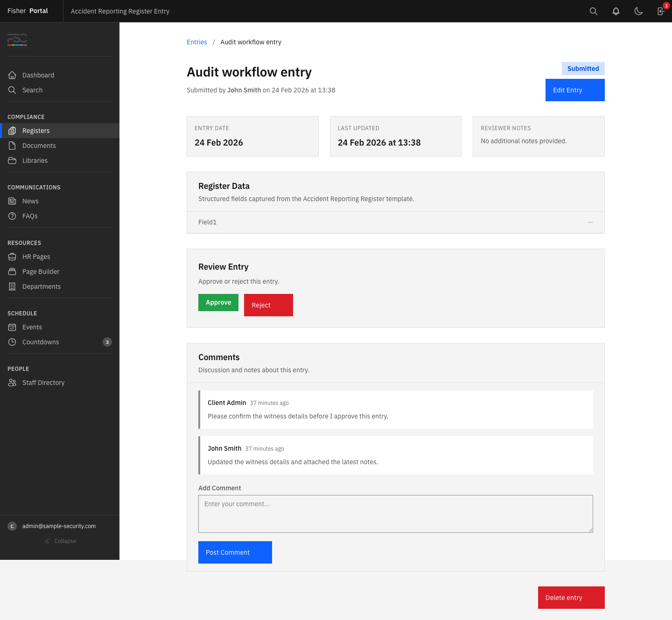This screenshot has height=620, width=672.
Task: Approve the entry under Review Entry
Action: 218,302
